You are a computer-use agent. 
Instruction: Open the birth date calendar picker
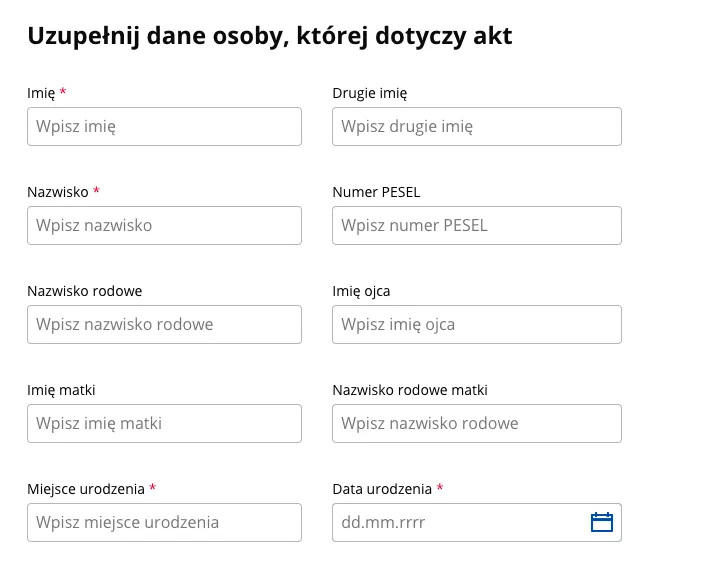tap(601, 522)
